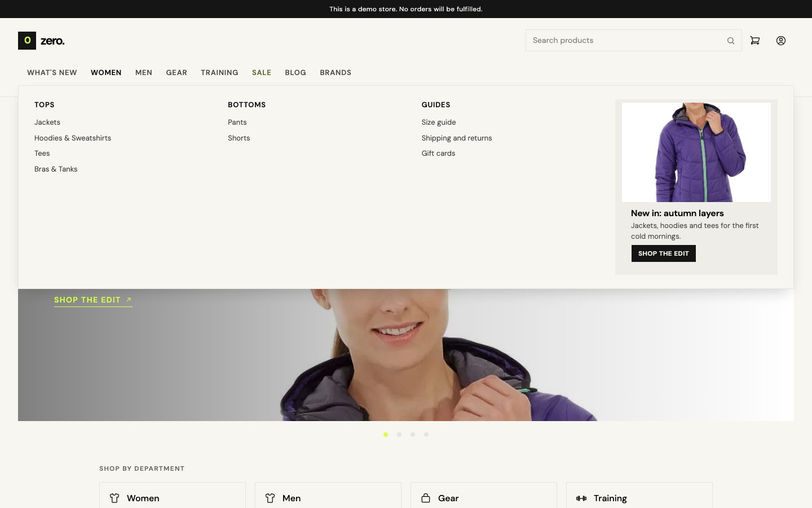Click the Gear department bag icon

[x=426, y=498]
